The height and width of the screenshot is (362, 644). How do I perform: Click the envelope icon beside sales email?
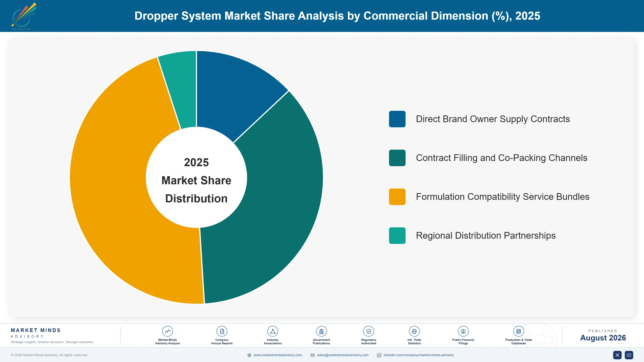tap(313, 355)
